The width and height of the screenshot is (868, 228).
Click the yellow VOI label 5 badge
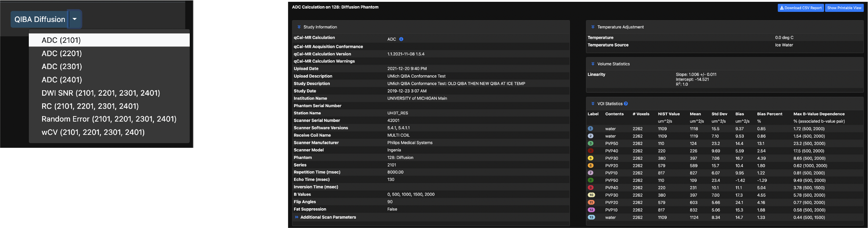(590, 158)
